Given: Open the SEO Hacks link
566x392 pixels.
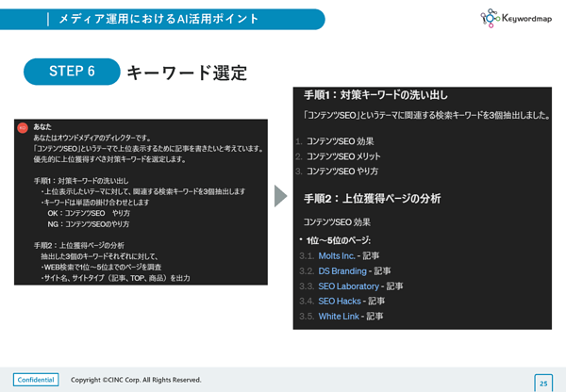Looking at the screenshot, I should 340,302.
